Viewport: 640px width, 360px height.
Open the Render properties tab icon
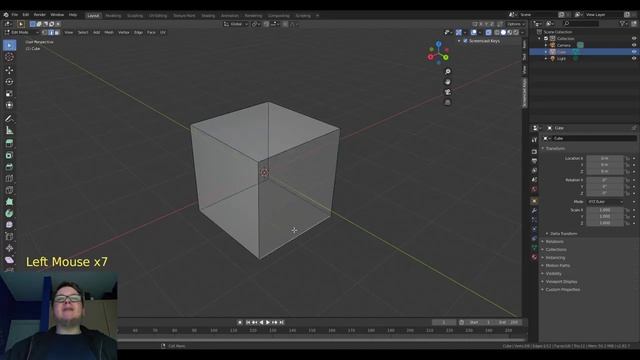pos(534,151)
